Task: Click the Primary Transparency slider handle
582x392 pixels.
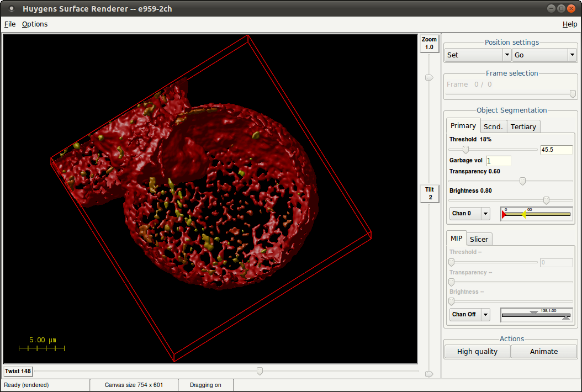Action: (x=522, y=181)
